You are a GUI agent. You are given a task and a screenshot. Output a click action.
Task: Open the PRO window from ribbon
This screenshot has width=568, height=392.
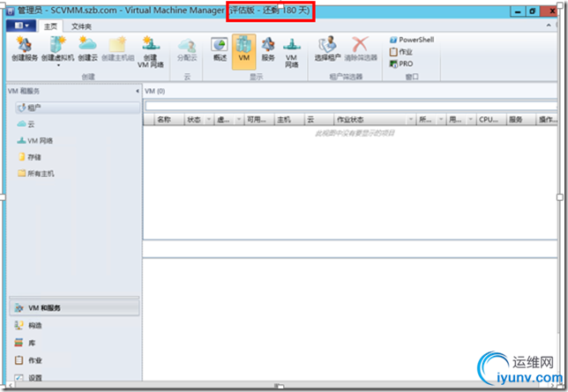point(401,64)
